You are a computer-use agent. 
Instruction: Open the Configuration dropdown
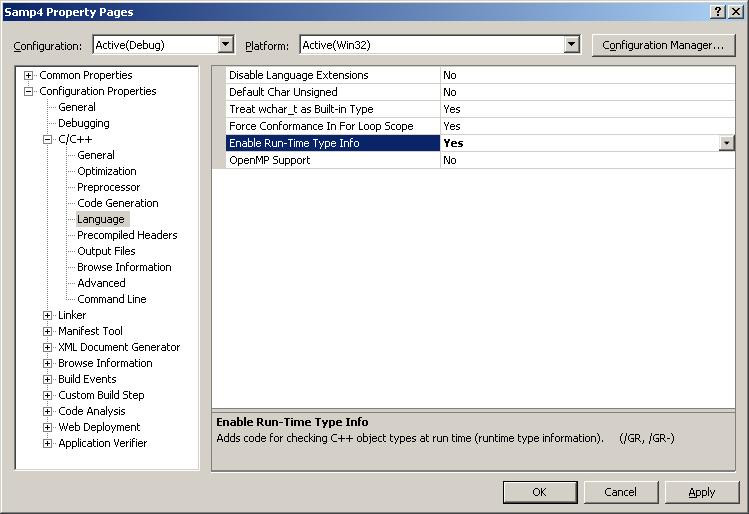(x=225, y=45)
